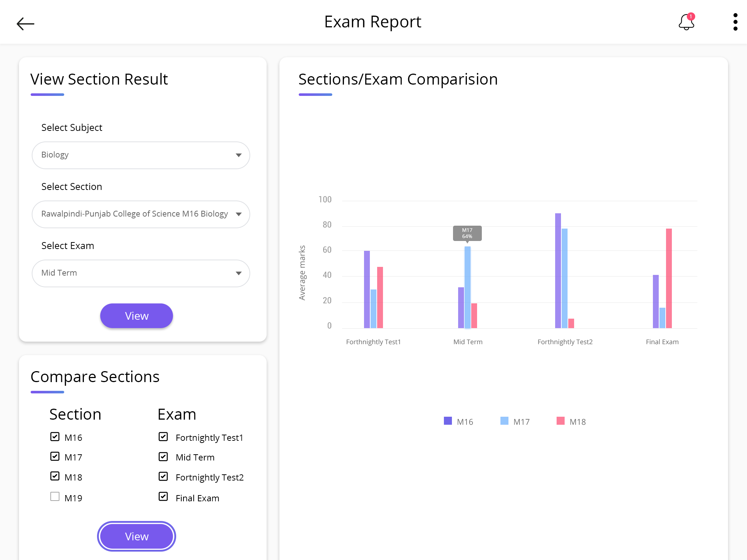Click the M17 64% chart tooltip
This screenshot has height=560, width=747.
pyautogui.click(x=467, y=233)
